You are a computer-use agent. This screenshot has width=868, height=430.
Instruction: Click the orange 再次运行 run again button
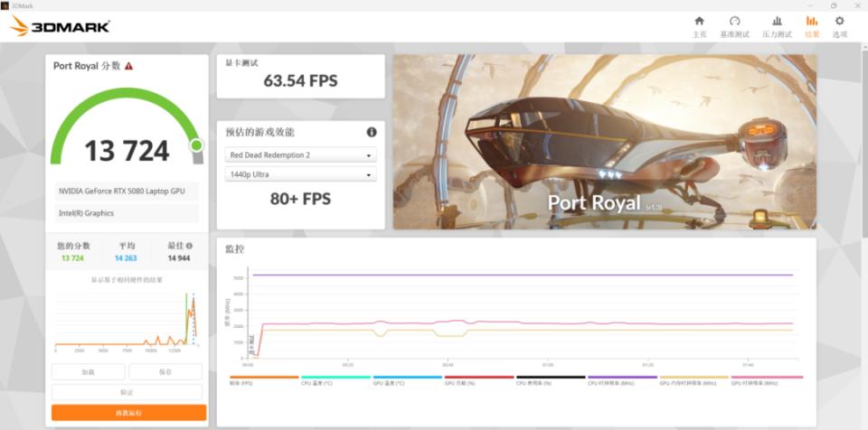pyautogui.click(x=129, y=413)
